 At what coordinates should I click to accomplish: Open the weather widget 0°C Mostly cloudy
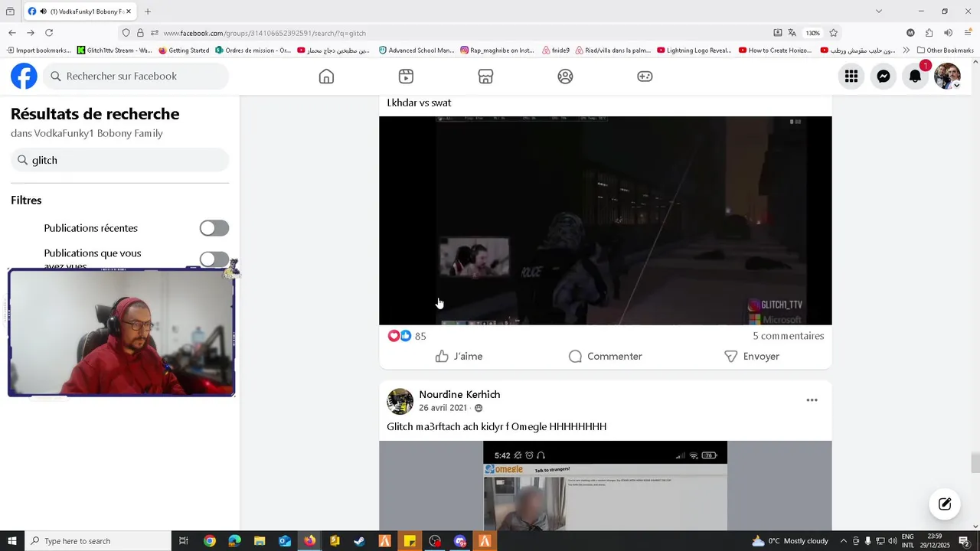click(x=790, y=541)
